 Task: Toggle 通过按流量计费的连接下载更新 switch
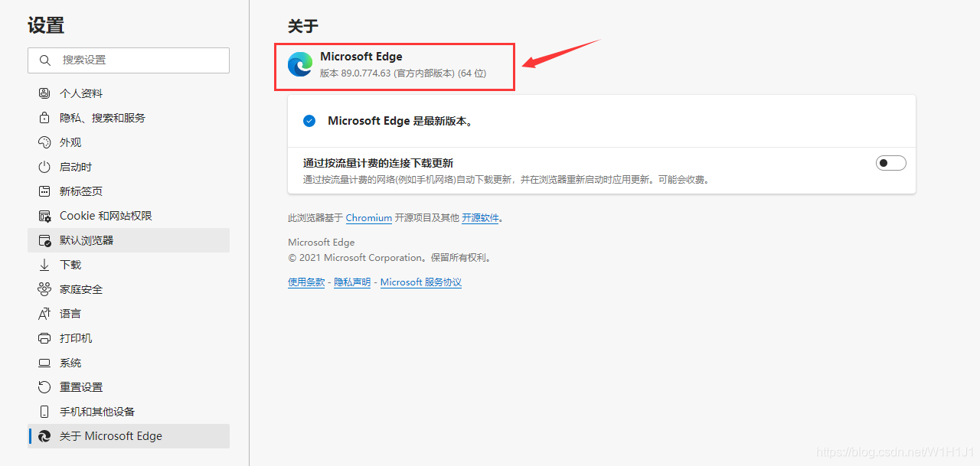click(x=891, y=163)
